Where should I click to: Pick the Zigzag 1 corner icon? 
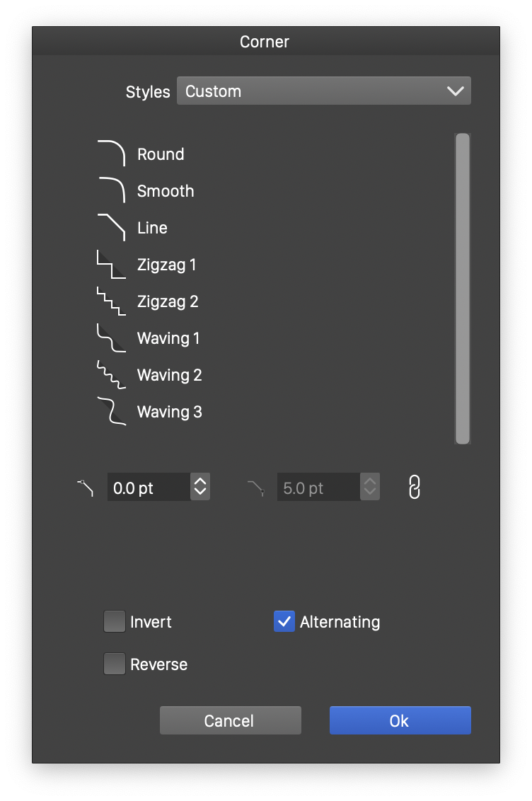click(111, 265)
